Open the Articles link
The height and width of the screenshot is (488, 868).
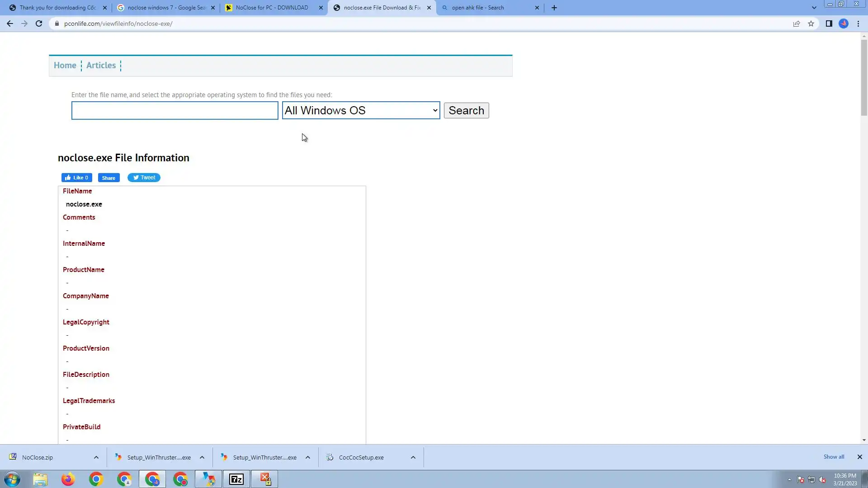[101, 66]
